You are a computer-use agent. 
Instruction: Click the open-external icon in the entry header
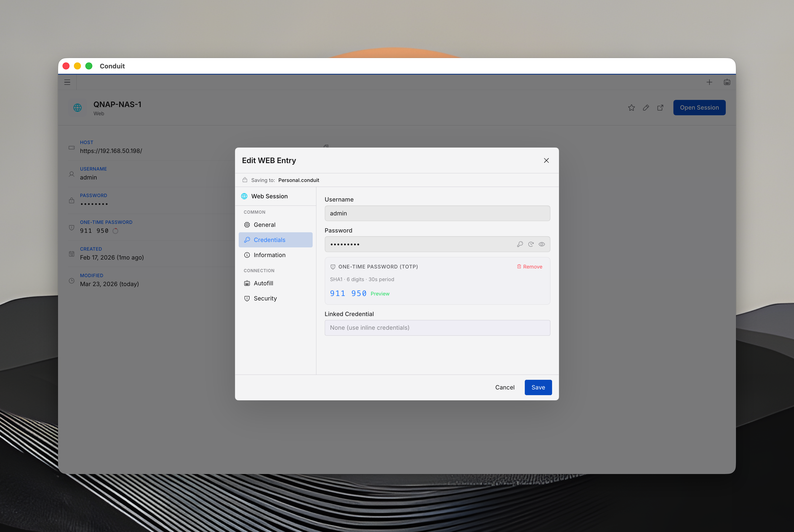(660, 108)
